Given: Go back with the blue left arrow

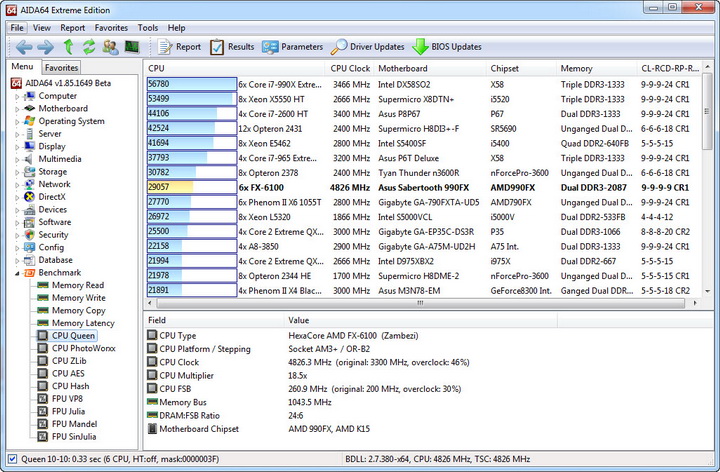Looking at the screenshot, I should (24, 47).
